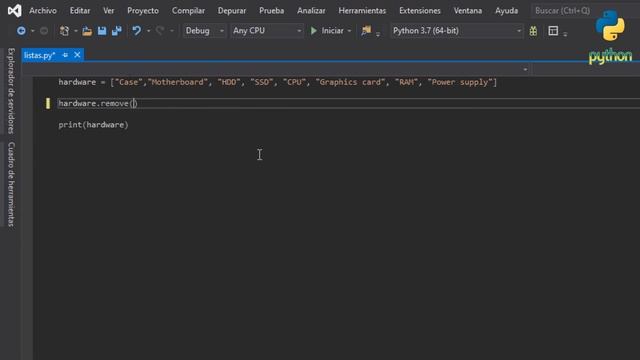Click the find in files toolbar icon
This screenshot has width=640, height=360.
pyautogui.click(x=366, y=30)
